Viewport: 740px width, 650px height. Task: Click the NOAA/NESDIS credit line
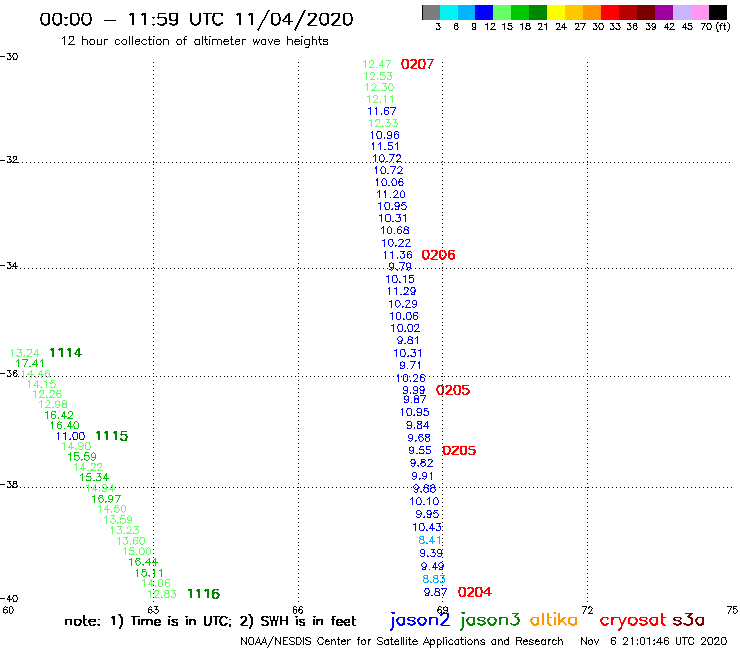402,642
